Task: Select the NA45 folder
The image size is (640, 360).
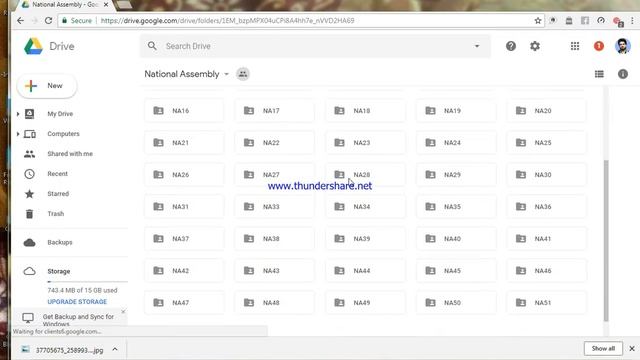Action: 456,271
